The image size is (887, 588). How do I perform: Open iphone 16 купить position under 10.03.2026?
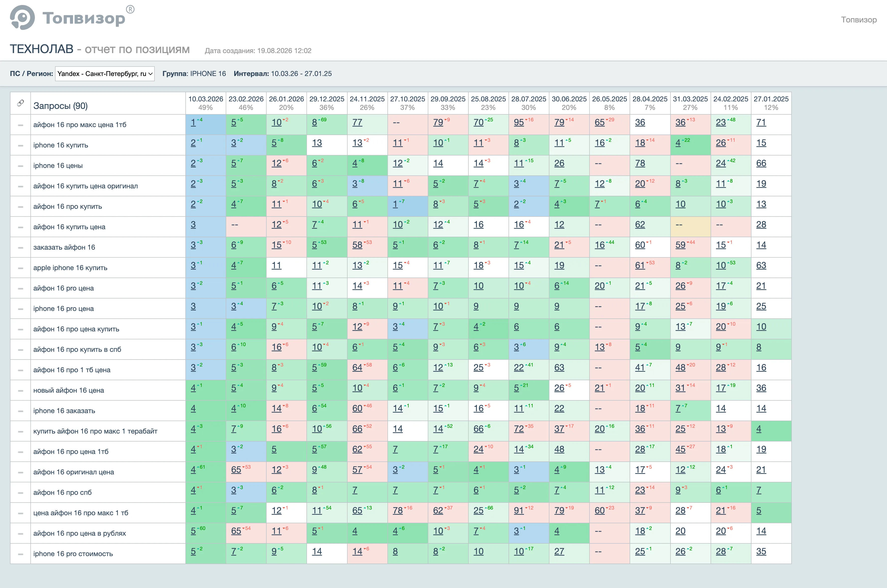tap(193, 143)
